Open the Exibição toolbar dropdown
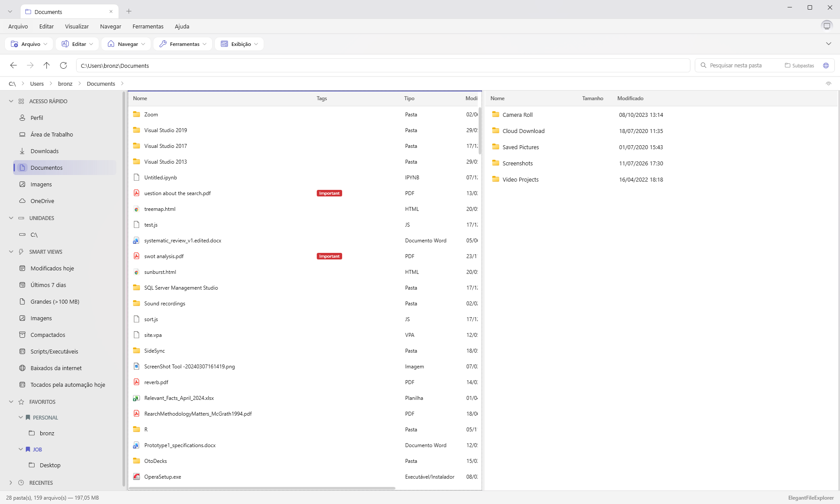840x504 pixels. [x=239, y=44]
